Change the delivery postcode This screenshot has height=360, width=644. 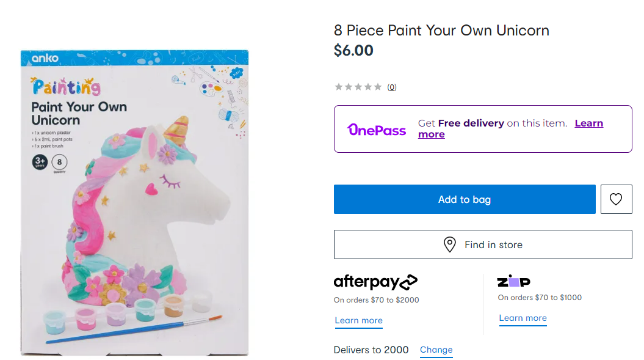coord(436,350)
